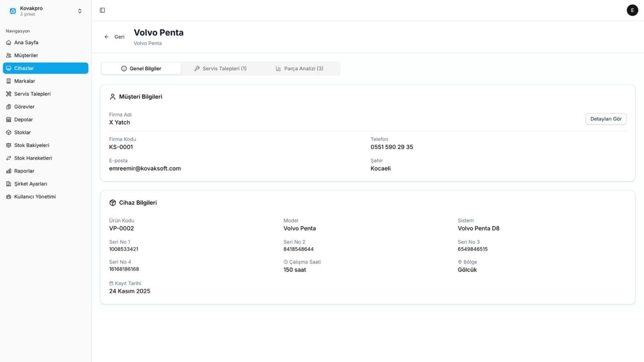Image resolution: width=644 pixels, height=362 pixels.
Task: Select the Genel Bilgiler tab
Action: click(141, 69)
